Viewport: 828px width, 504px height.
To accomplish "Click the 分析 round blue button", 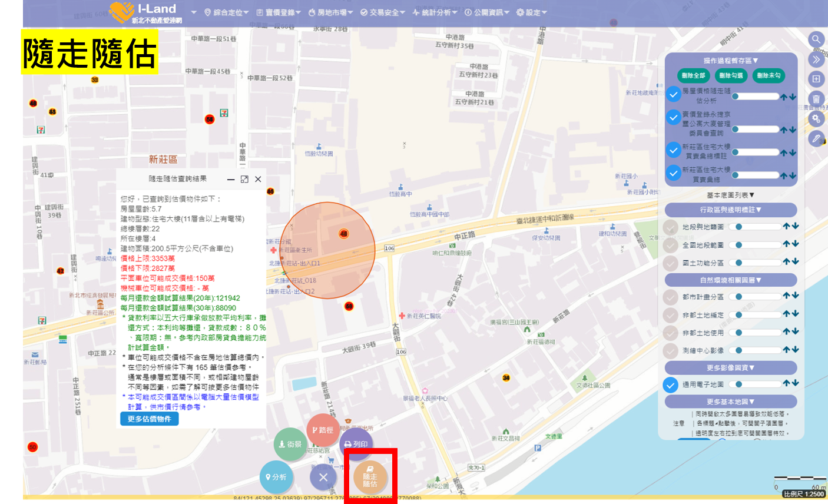I will coord(276,477).
